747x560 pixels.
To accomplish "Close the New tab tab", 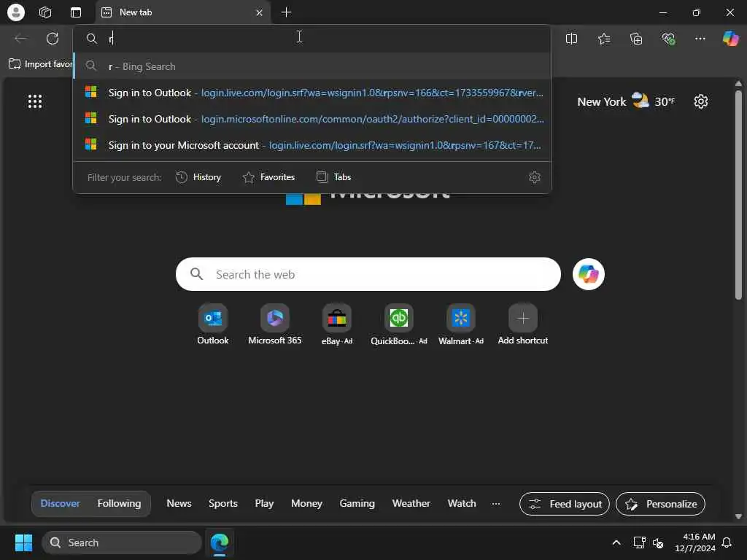I will pyautogui.click(x=259, y=12).
